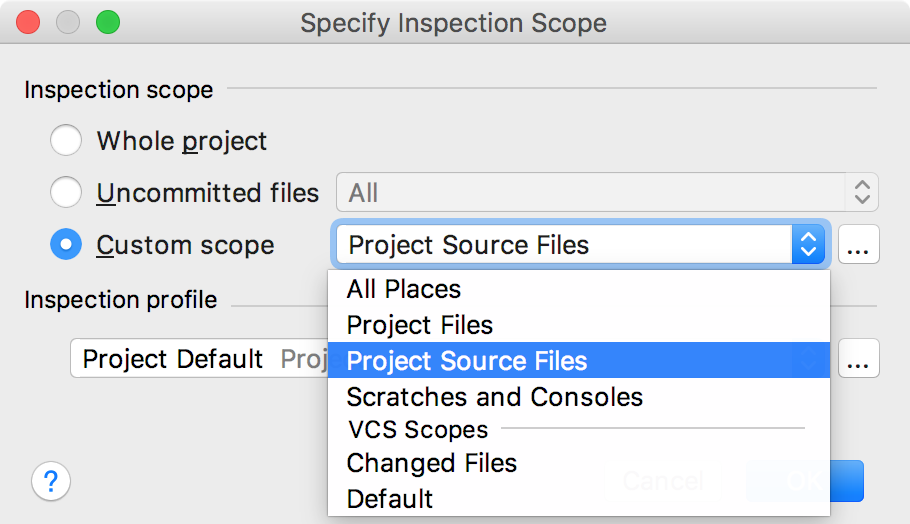The width and height of the screenshot is (910, 524).
Task: Choose Project Files from the scope list
Action: (x=579, y=325)
